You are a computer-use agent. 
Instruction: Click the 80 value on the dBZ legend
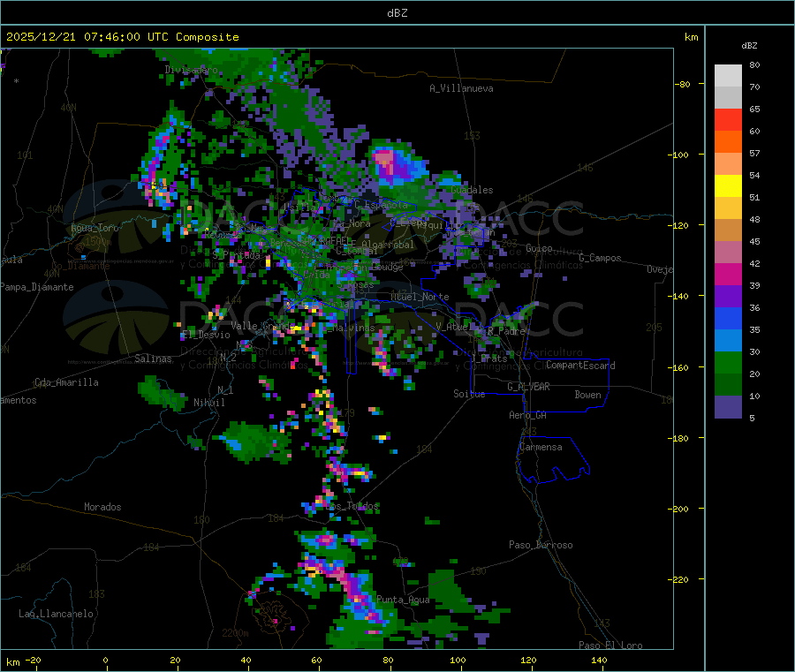click(x=754, y=64)
